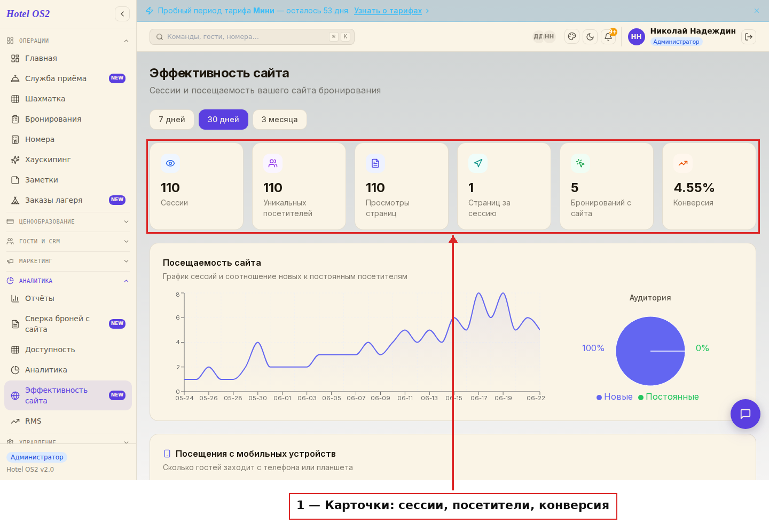The height and width of the screenshot is (532, 769).
Task: Focus the command search field
Action: click(252, 37)
